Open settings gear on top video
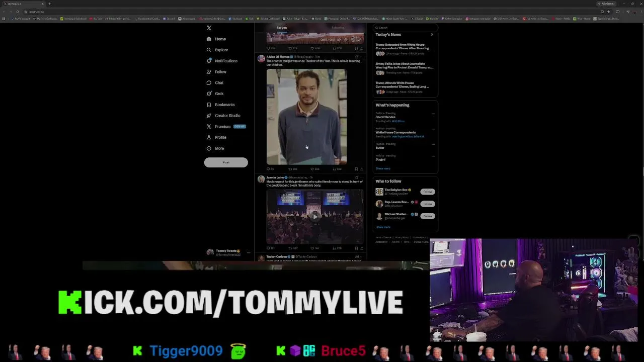The image size is (644, 362). [x=346, y=40]
